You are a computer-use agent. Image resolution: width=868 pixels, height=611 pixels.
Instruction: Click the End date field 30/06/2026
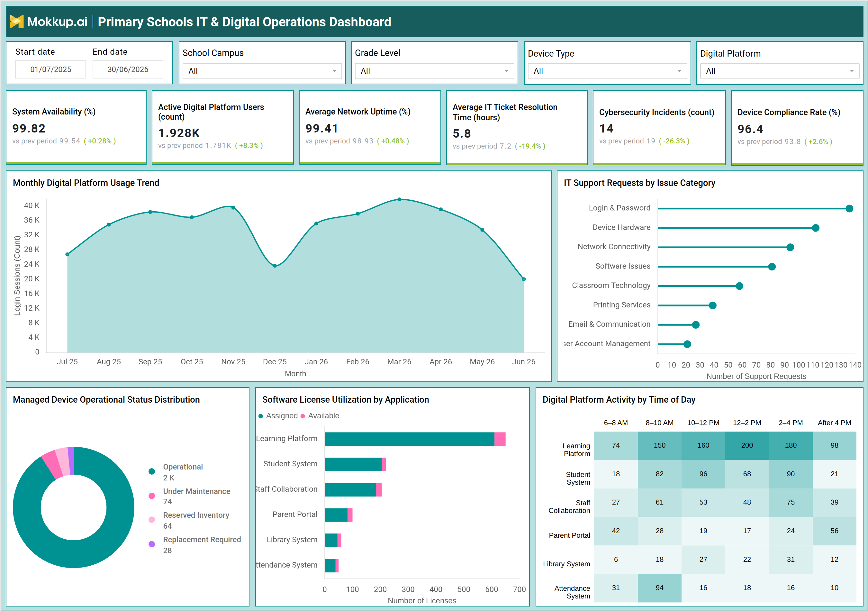click(128, 69)
